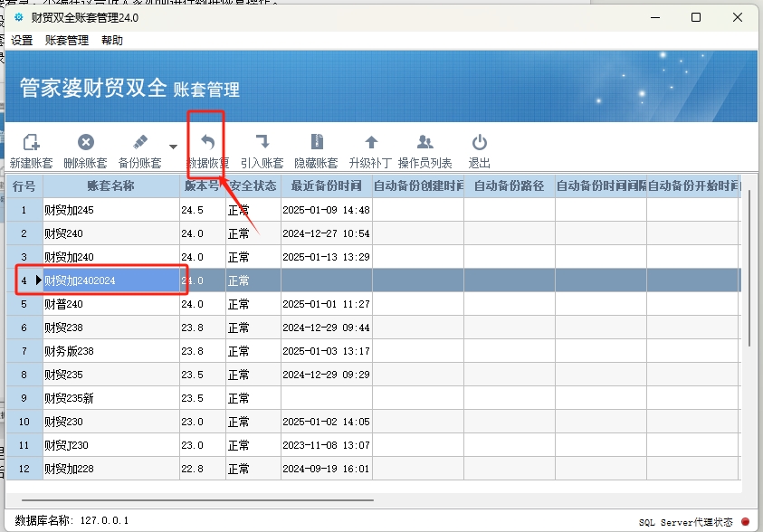Open the 账套管理 menu
The image size is (763, 532).
tap(67, 41)
